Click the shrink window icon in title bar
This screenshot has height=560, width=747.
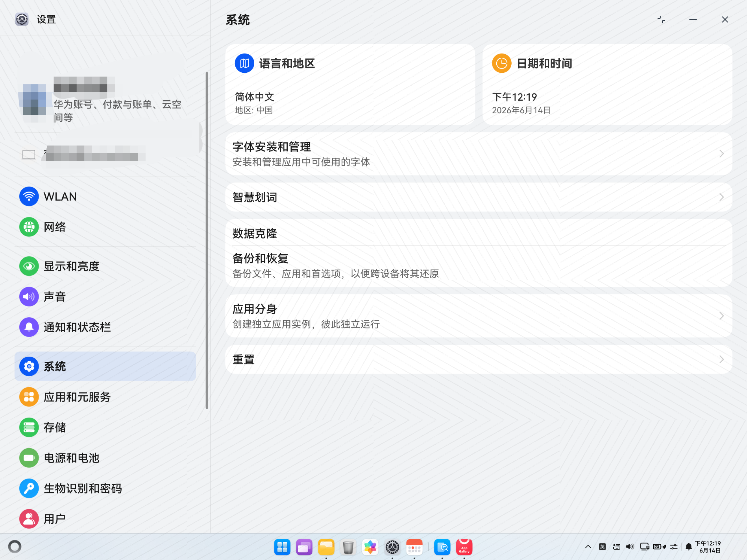click(x=661, y=19)
